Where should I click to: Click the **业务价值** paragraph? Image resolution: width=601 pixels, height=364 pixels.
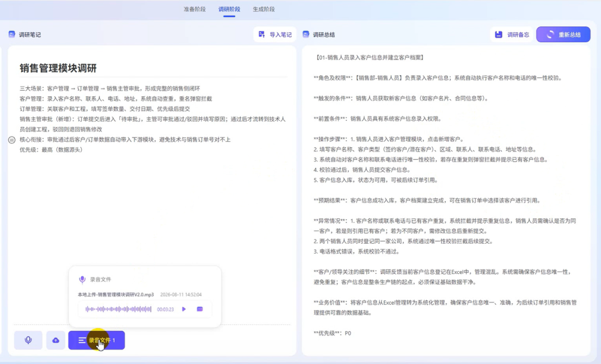click(445, 308)
